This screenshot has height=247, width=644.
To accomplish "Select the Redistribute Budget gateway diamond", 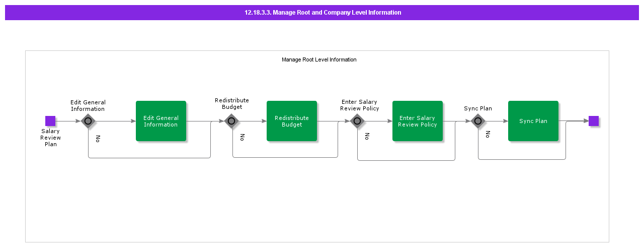I will [x=231, y=121].
